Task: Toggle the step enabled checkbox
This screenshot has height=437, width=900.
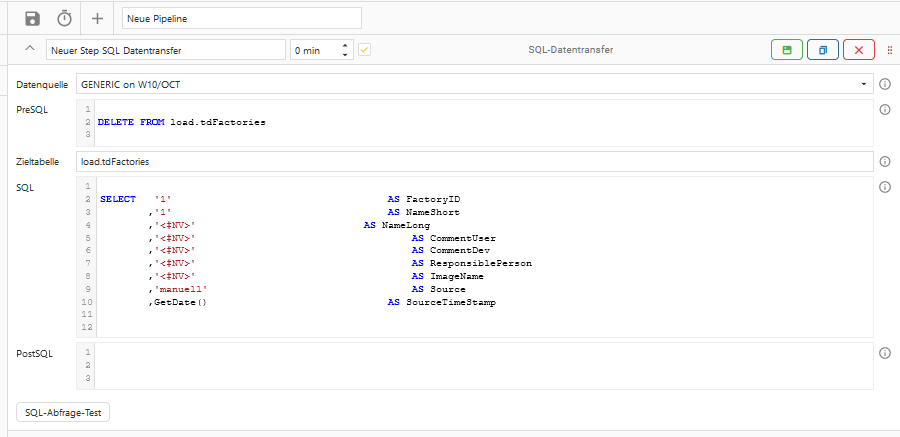Action: [x=365, y=50]
